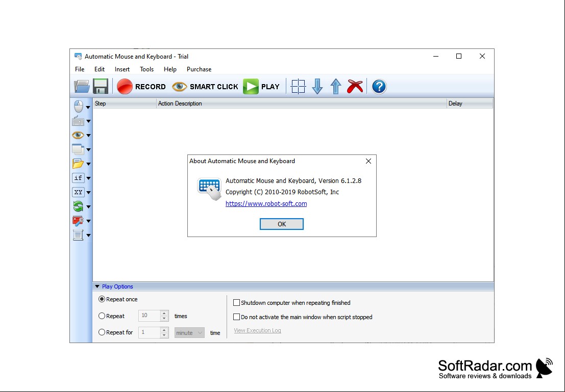
Task: Open the File menu
Action: [x=80, y=69]
